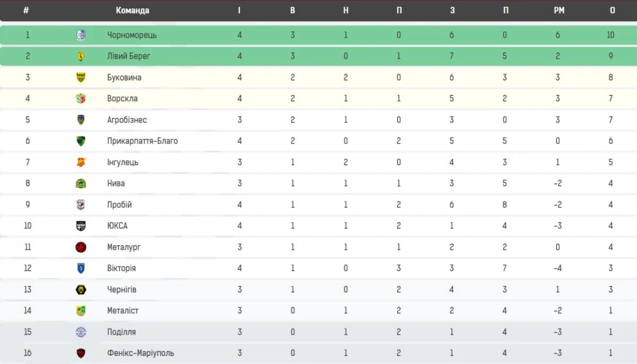
Task: Click the Чернігів yellow-black round logo
Action: tap(81, 290)
